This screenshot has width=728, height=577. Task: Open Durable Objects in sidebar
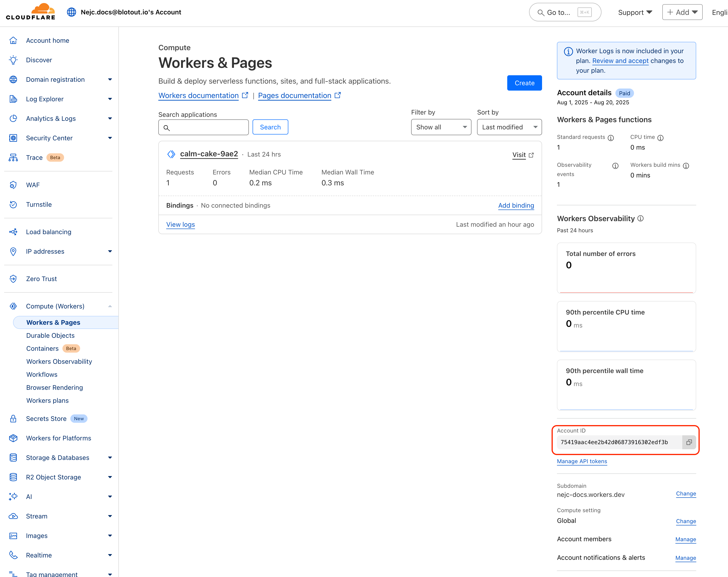pos(50,335)
